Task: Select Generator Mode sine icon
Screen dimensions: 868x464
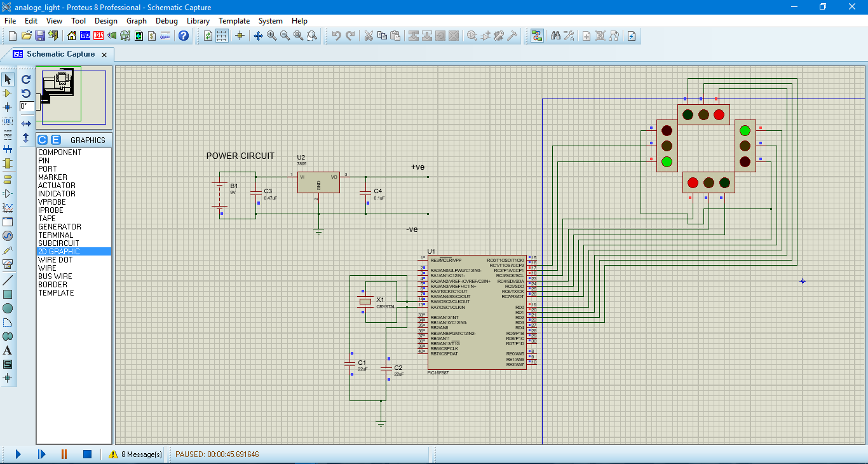Action: [x=8, y=236]
